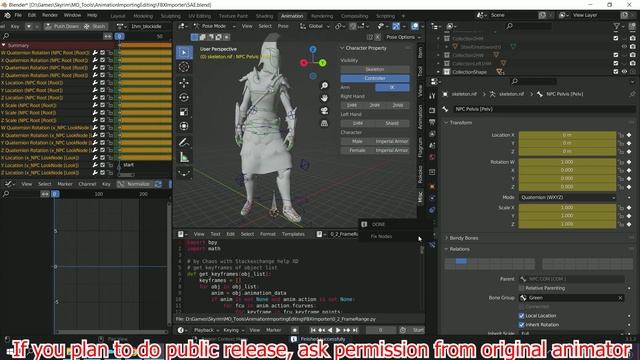Screen dimensions: 640x360
Task: Click the bone name NPC Pelvis field
Action: pyautogui.click(x=544, y=109)
